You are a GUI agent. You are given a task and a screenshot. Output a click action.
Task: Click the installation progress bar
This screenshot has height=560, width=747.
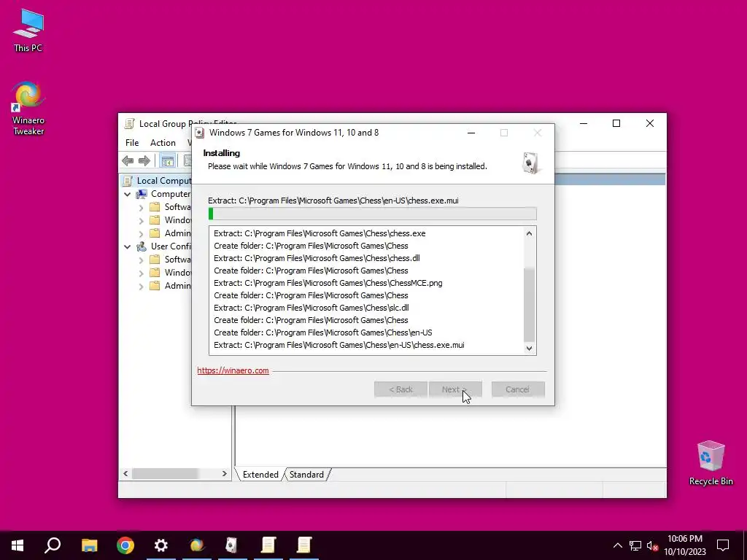373,214
